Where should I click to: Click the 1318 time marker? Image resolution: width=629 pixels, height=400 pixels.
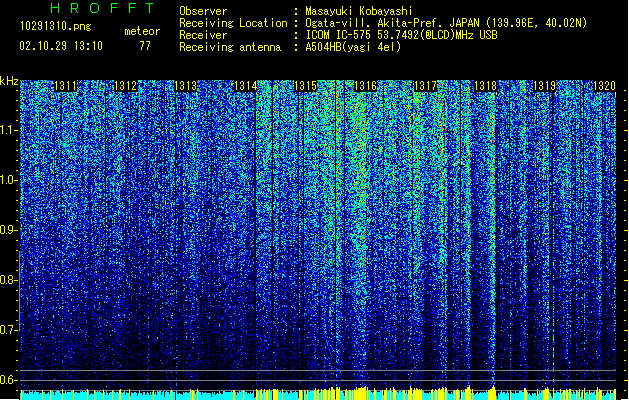[x=485, y=86]
